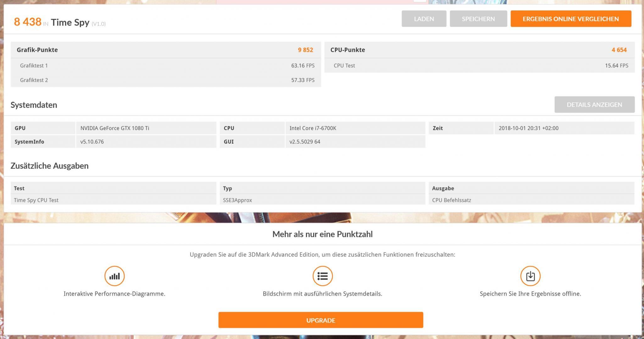This screenshot has width=644, height=339.
Task: Click Speichern Sie Ihre Ergebnisse offline caption
Action: coord(530,294)
